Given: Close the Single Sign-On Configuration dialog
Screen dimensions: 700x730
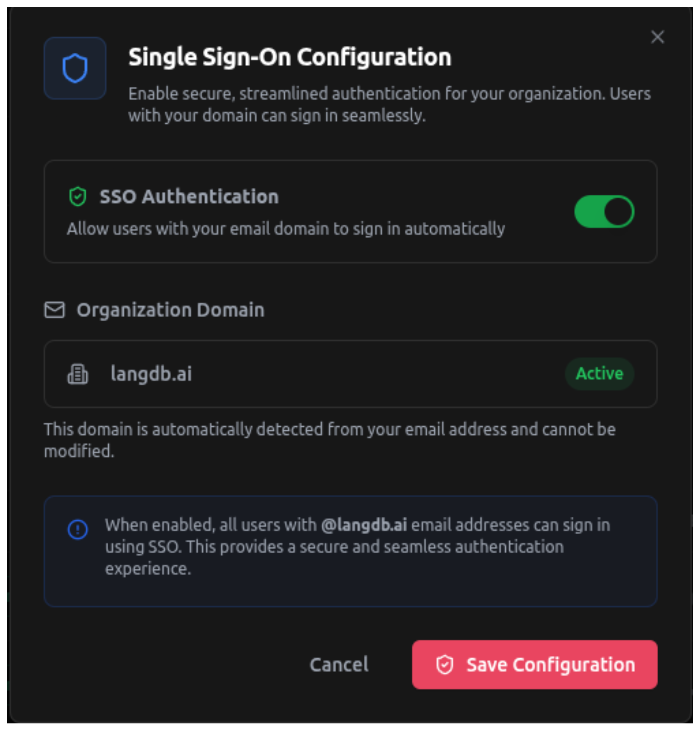Looking at the screenshot, I should click(x=657, y=37).
